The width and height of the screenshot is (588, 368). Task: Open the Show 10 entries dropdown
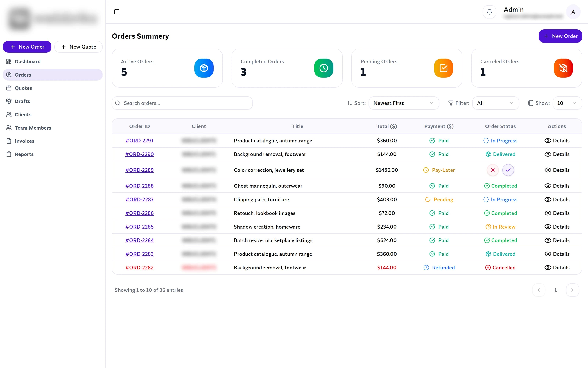tap(567, 103)
